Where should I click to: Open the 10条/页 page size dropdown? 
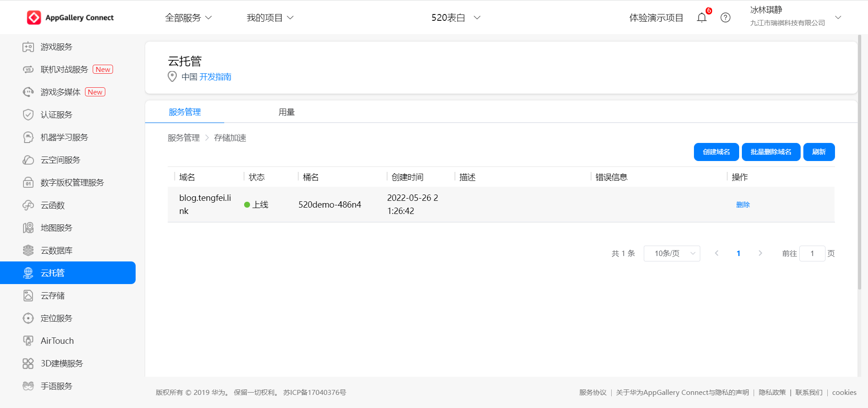(x=672, y=253)
